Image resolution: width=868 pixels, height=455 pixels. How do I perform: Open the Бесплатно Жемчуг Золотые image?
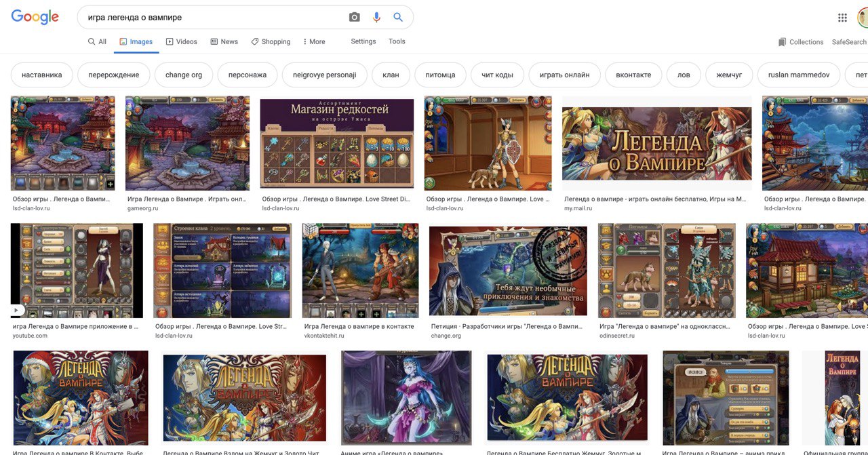(567, 398)
